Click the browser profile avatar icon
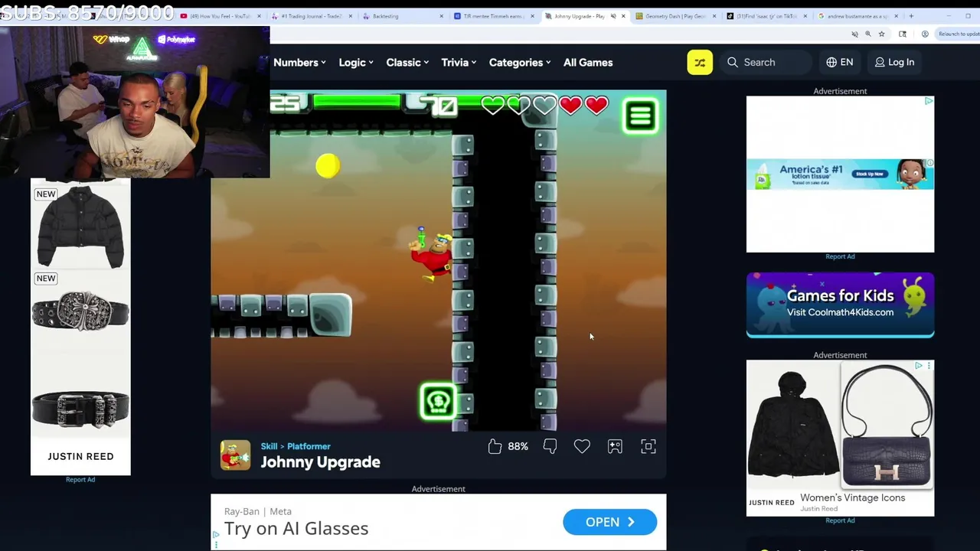The image size is (980, 551). tap(925, 34)
